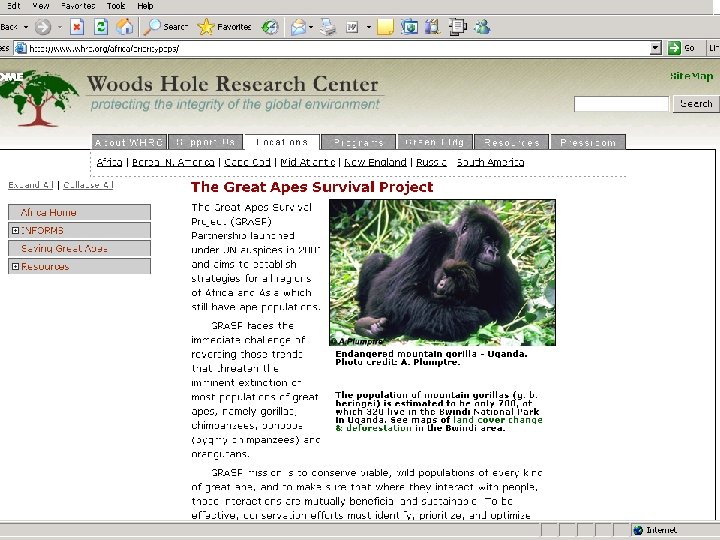This screenshot has width=720, height=540.
Task: Open the Tools menu
Action: coord(116,6)
